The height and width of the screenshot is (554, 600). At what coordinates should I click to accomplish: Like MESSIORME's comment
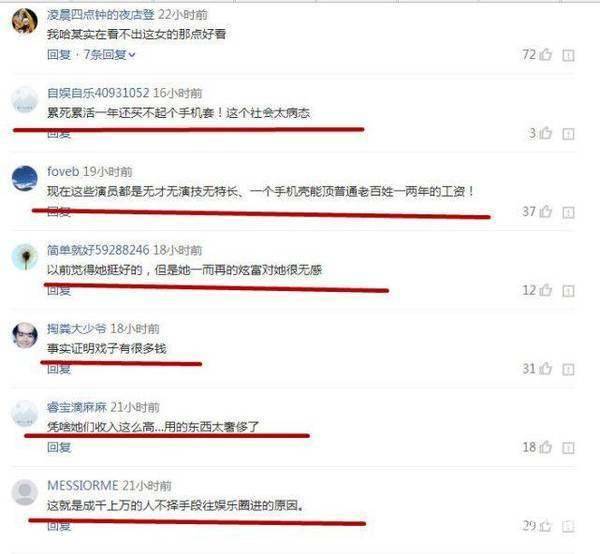pyautogui.click(x=545, y=526)
